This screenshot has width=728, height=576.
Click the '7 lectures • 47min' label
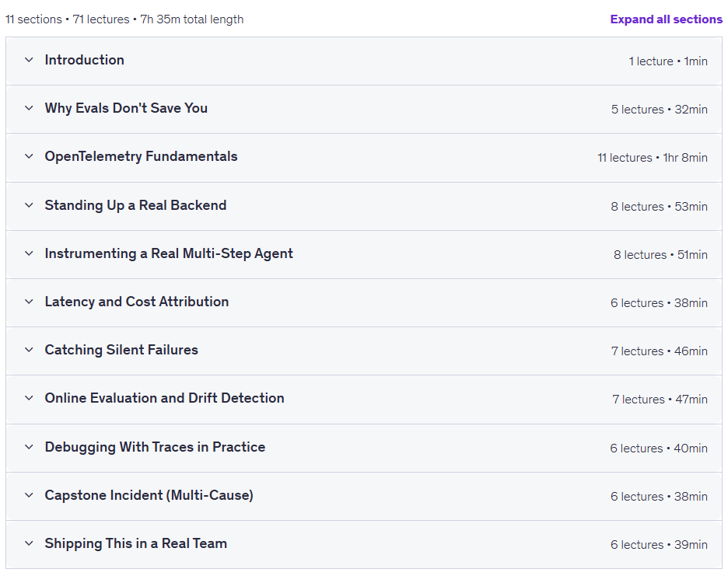click(660, 400)
